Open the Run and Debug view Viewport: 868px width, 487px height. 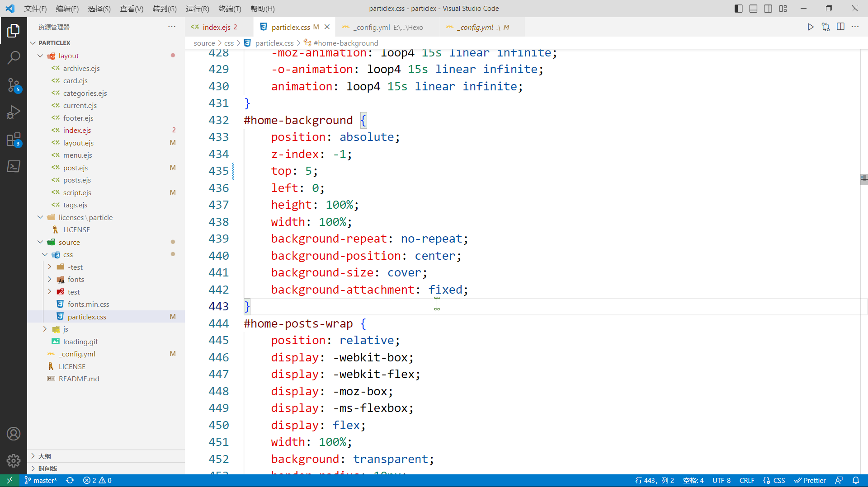pyautogui.click(x=14, y=112)
